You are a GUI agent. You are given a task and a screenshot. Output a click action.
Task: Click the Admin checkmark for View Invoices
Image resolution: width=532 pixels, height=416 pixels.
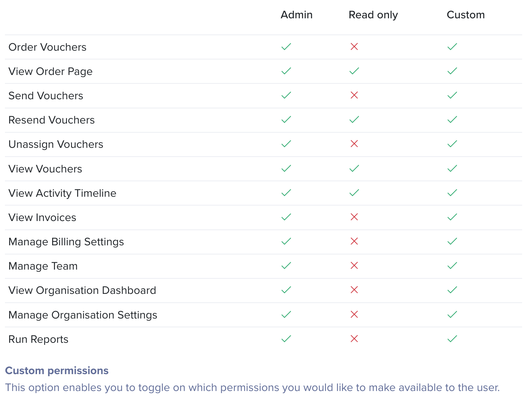[x=286, y=217]
